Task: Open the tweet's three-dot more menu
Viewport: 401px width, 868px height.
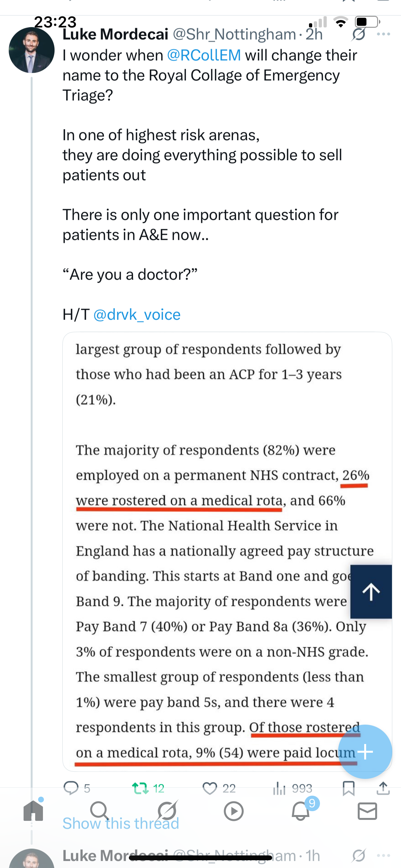Action: point(384,34)
